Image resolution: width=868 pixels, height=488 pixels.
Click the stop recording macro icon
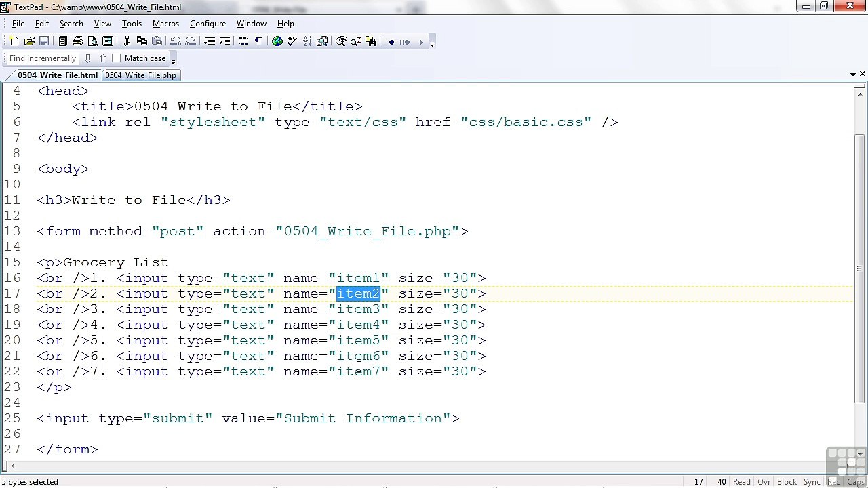[x=405, y=42]
